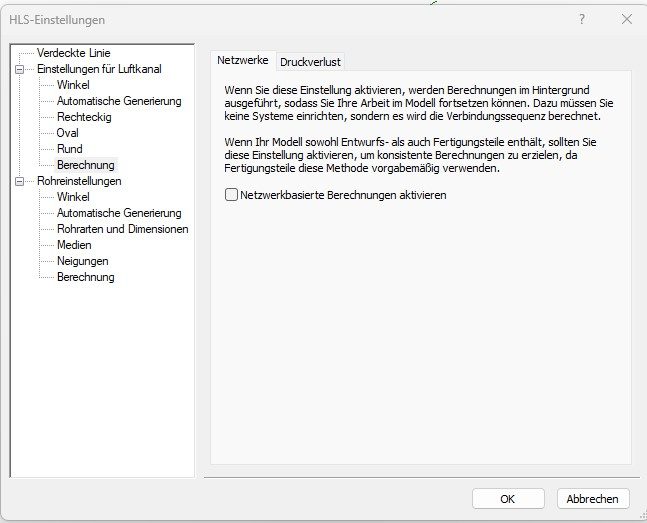Image resolution: width=647 pixels, height=523 pixels.
Task: Select Medien under Rohreinstellungen
Action: [74, 245]
